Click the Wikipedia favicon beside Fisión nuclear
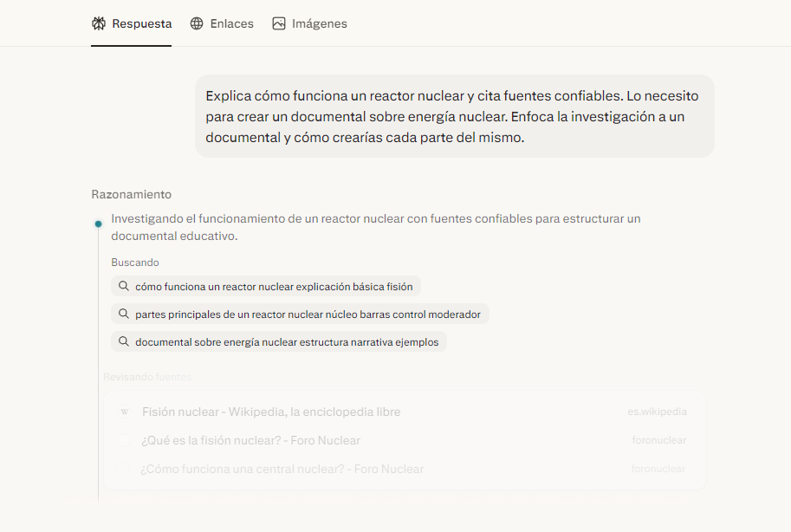This screenshot has width=791, height=532. (124, 412)
